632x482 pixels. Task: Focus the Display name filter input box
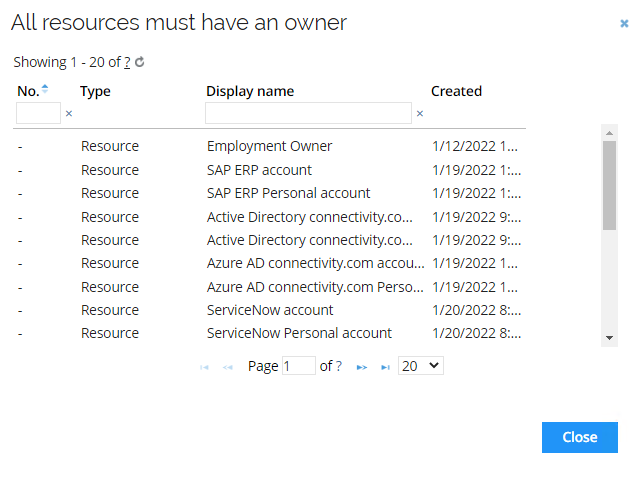tap(308, 113)
